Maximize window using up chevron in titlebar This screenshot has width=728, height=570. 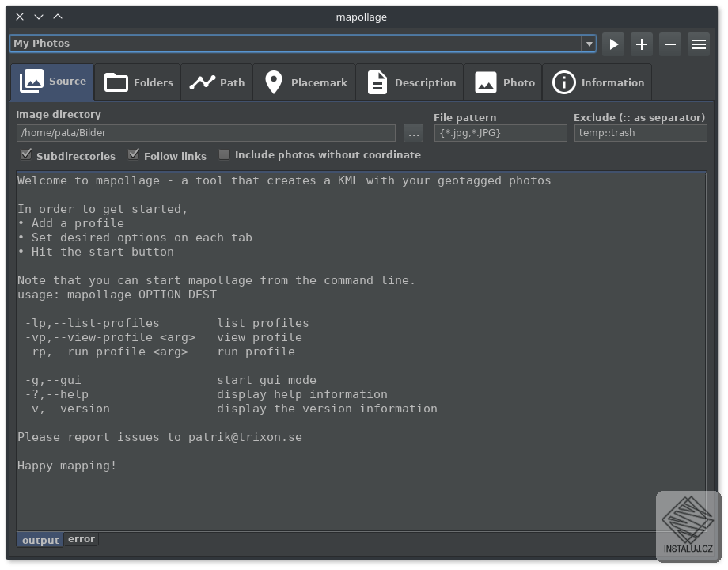pyautogui.click(x=58, y=17)
